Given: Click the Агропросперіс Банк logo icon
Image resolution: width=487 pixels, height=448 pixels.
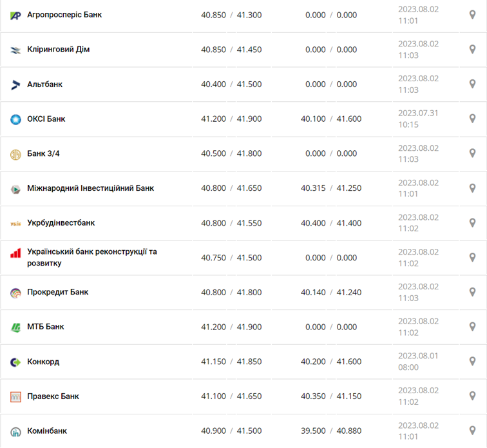Looking at the screenshot, I should (x=16, y=15).
